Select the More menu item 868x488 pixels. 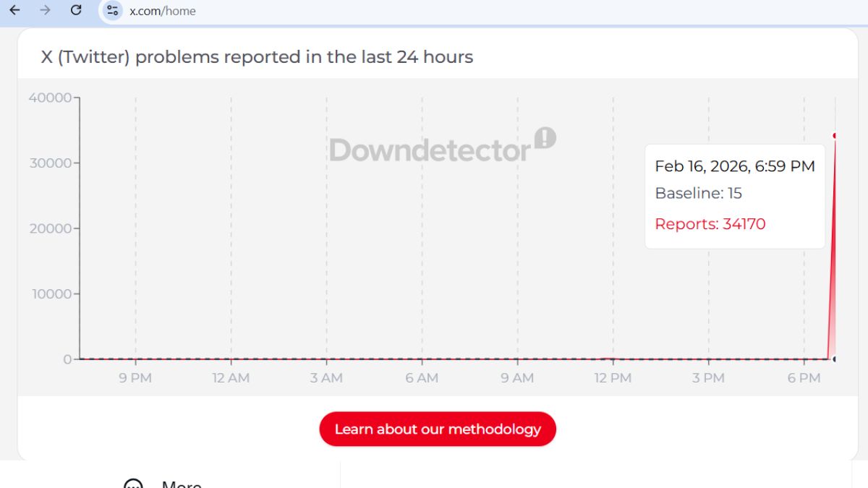[181, 484]
